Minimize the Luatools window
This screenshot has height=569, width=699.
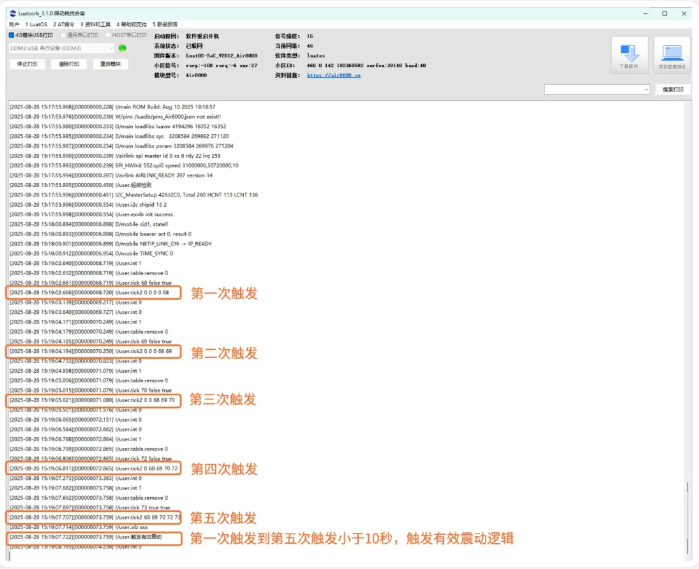(x=645, y=14)
